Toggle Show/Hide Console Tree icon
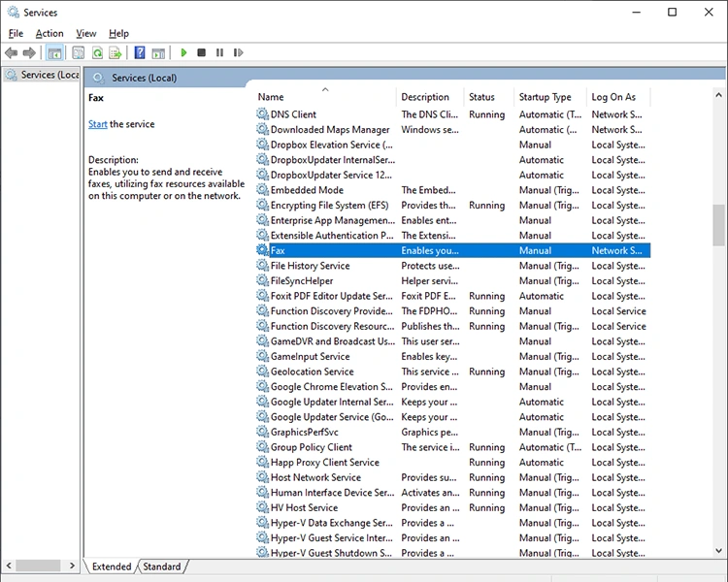This screenshot has width=728, height=582. click(54, 53)
